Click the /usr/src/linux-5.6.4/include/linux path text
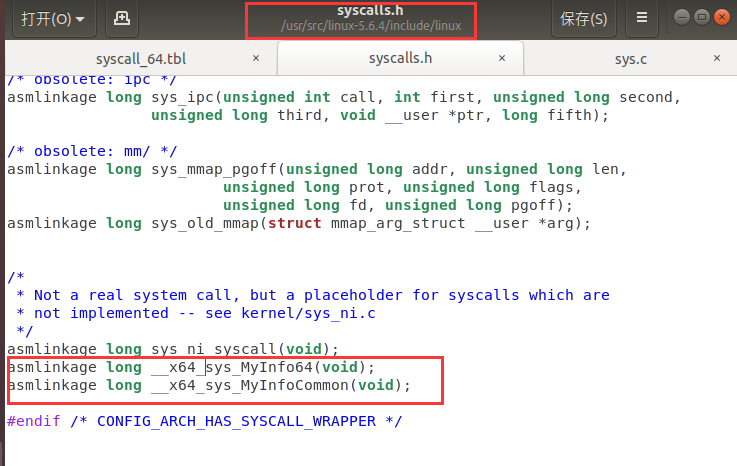This screenshot has height=466, width=737. pos(371,26)
